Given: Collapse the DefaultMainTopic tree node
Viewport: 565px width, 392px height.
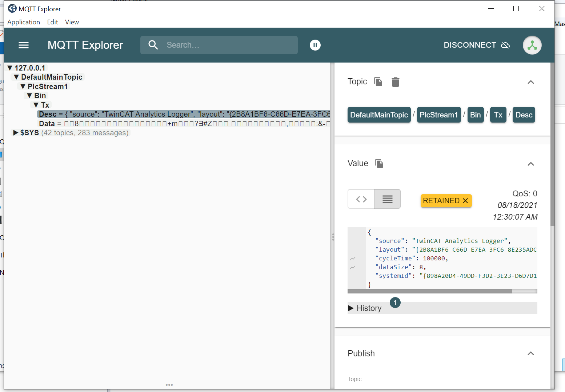Looking at the screenshot, I should tap(16, 77).
